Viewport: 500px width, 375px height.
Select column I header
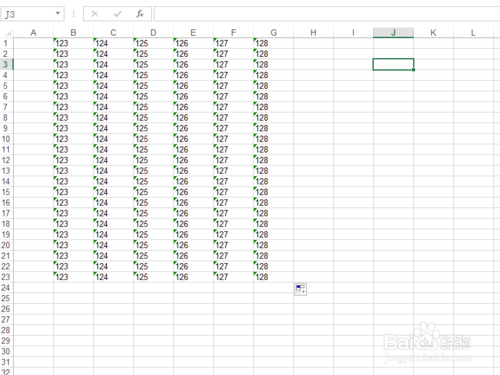(x=353, y=33)
